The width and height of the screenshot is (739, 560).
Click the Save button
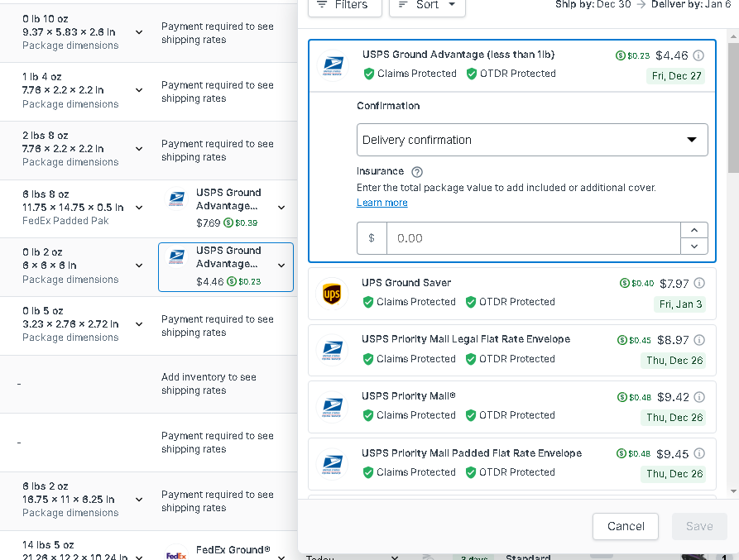[699, 526]
